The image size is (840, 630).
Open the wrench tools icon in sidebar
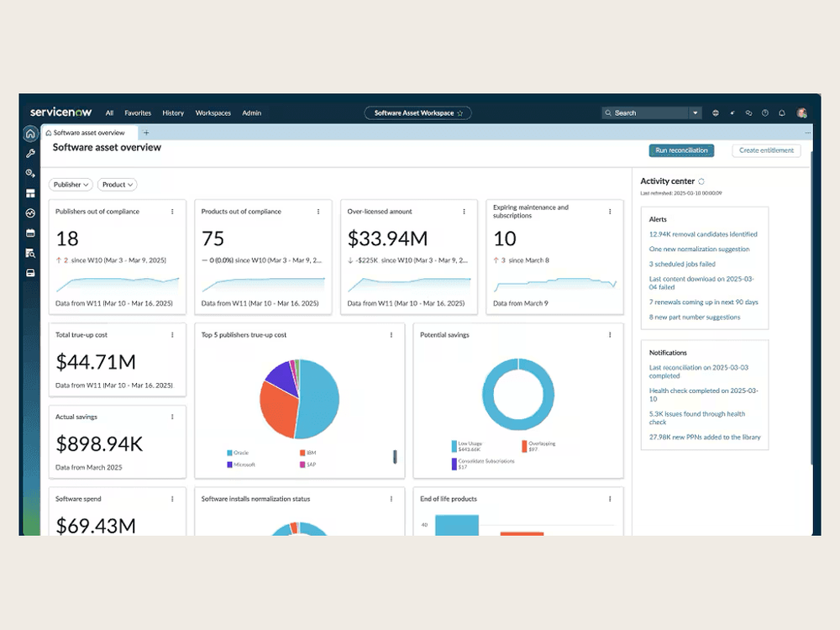30,153
